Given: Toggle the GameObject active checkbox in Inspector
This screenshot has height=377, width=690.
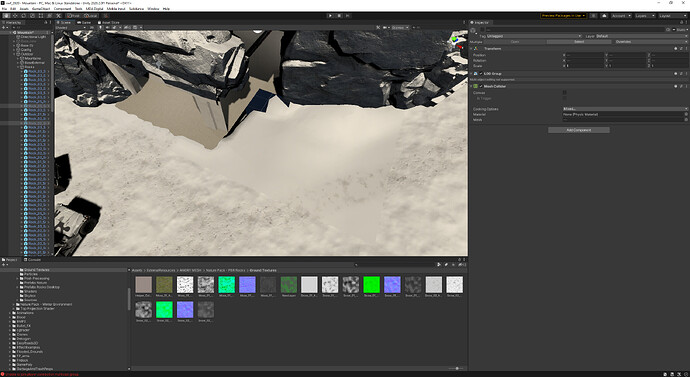Looking at the screenshot, I should pyautogui.click(x=482, y=30).
